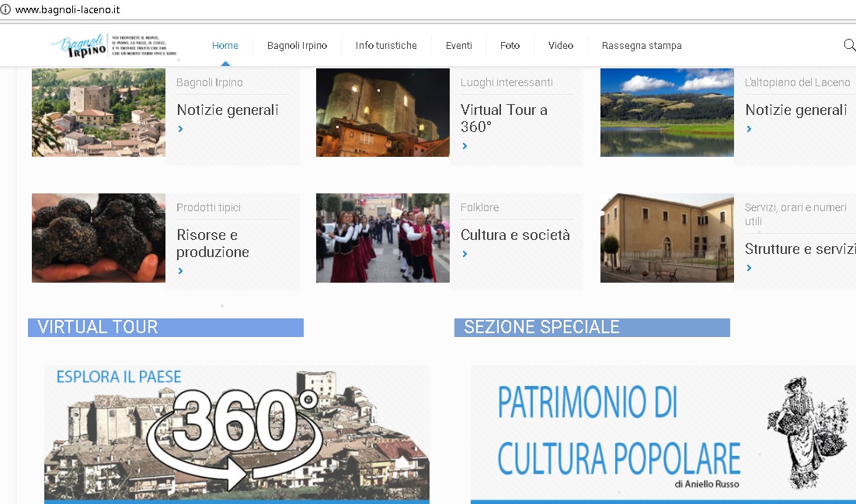This screenshot has width=856, height=504.
Task: Click arrow under Bagnoli Irpino Notizie generali
Action: click(181, 129)
